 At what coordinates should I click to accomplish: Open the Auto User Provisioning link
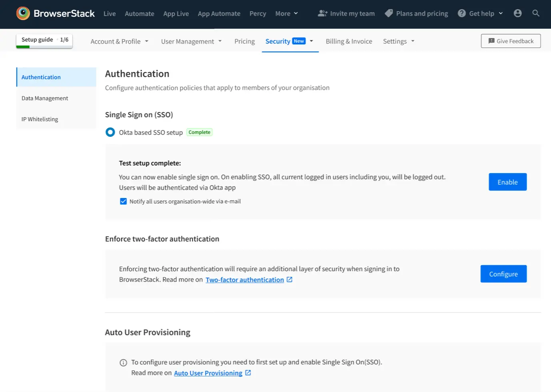point(208,373)
